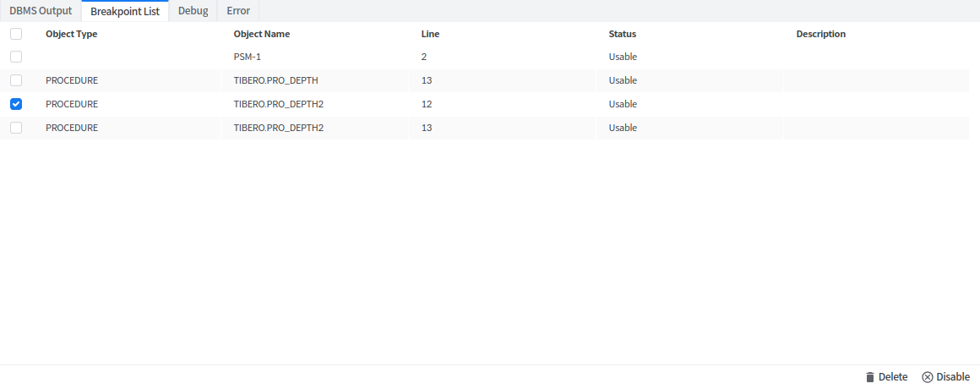Image resolution: width=980 pixels, height=389 pixels.
Task: Toggle the select-all checkbox in header
Action: click(15, 34)
